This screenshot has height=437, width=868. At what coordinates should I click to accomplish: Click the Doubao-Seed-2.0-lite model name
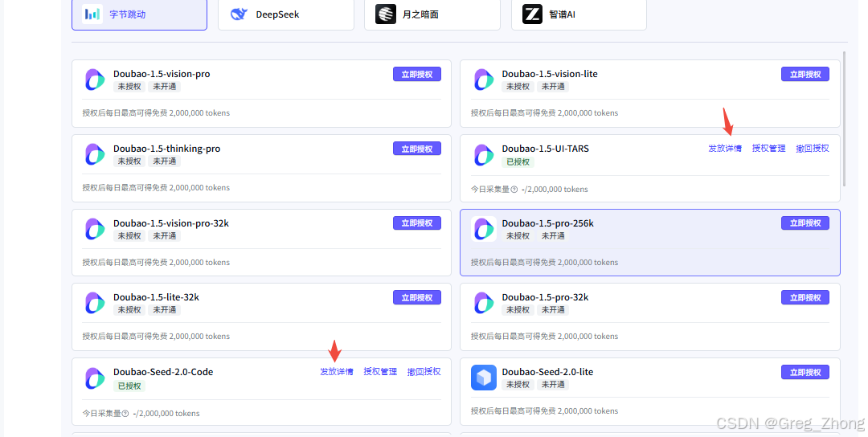[x=547, y=372]
